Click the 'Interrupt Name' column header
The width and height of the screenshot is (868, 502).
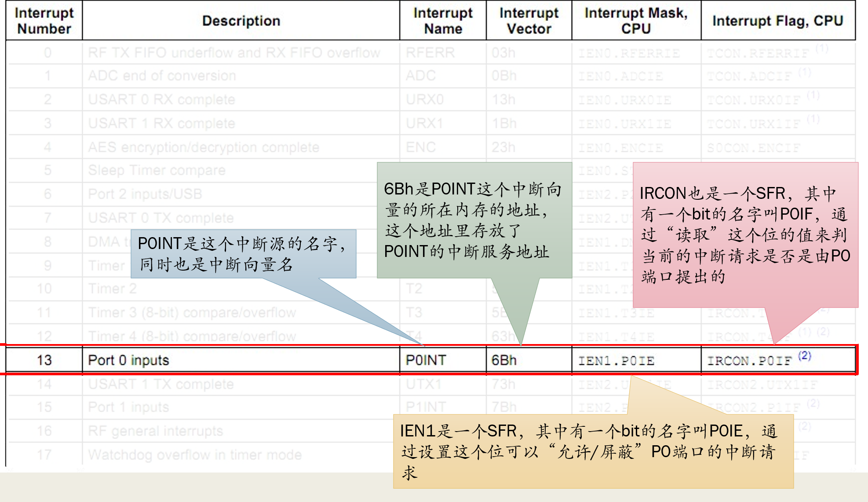point(443,21)
